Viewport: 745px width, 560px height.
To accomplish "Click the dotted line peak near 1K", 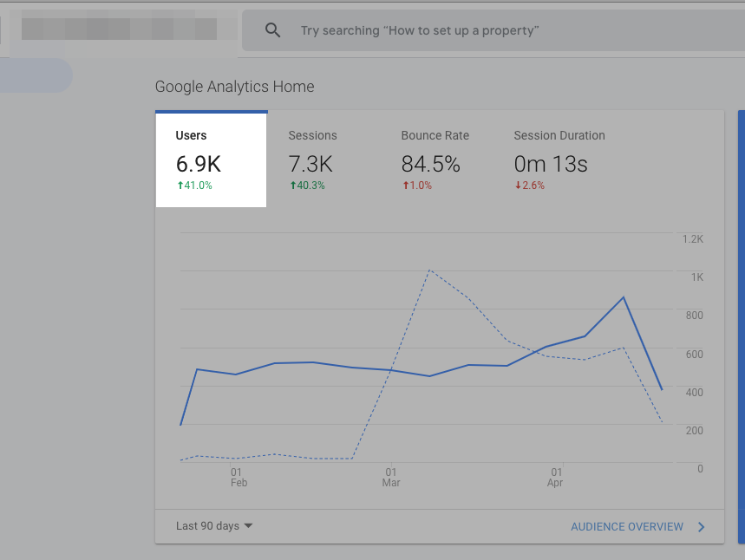I will click(x=429, y=270).
